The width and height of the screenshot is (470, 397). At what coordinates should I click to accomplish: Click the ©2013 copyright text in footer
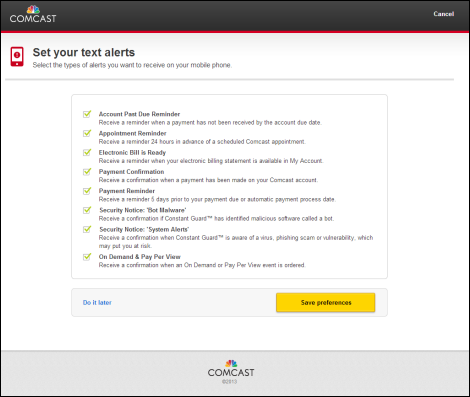click(x=229, y=382)
